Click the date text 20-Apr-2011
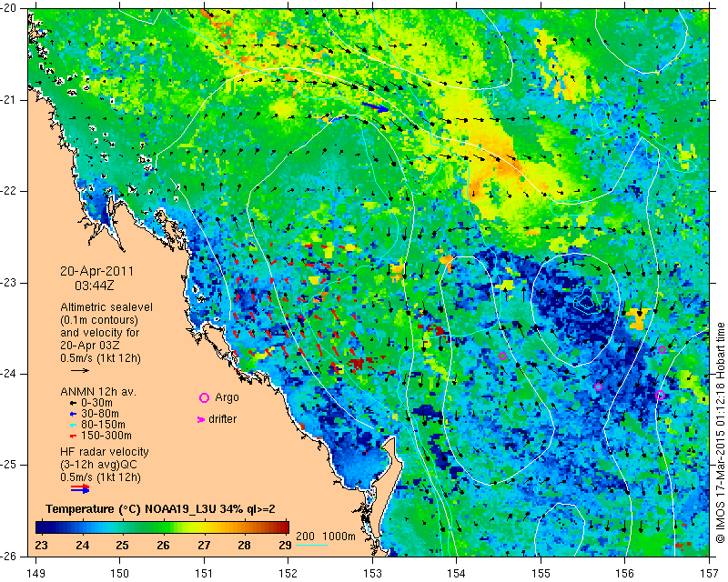 (96, 271)
